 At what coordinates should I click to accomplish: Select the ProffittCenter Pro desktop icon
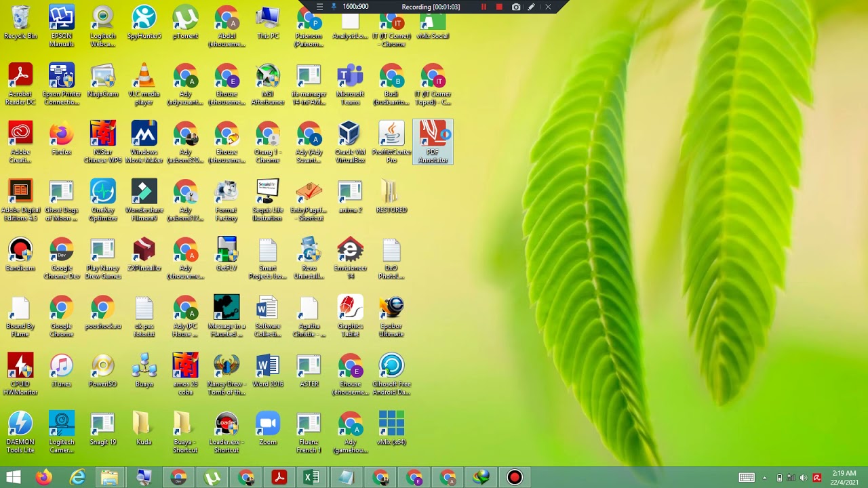(391, 142)
